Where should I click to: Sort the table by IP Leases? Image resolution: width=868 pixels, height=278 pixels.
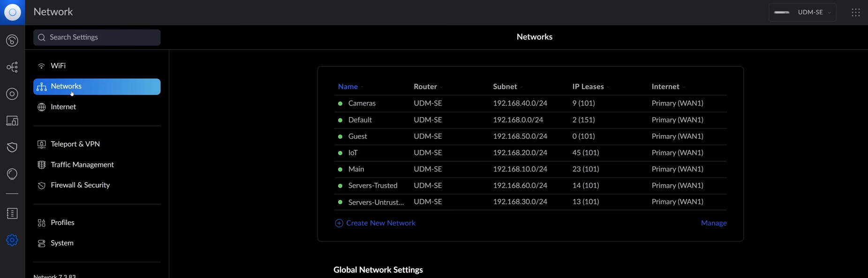pyautogui.click(x=589, y=87)
